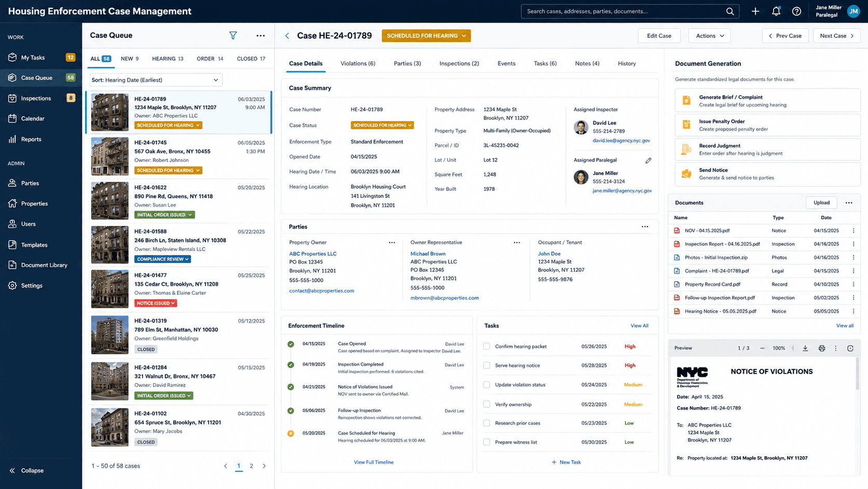Viewport: 868px width, 489px height.
Task: Zoom out in document preview
Action: tap(762, 348)
